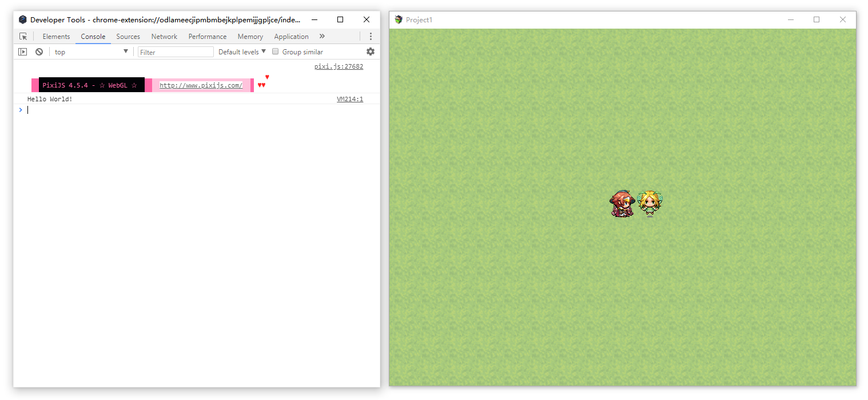This screenshot has height=400, width=868.
Task: Click the Hello World! console message
Action: pyautogui.click(x=50, y=99)
